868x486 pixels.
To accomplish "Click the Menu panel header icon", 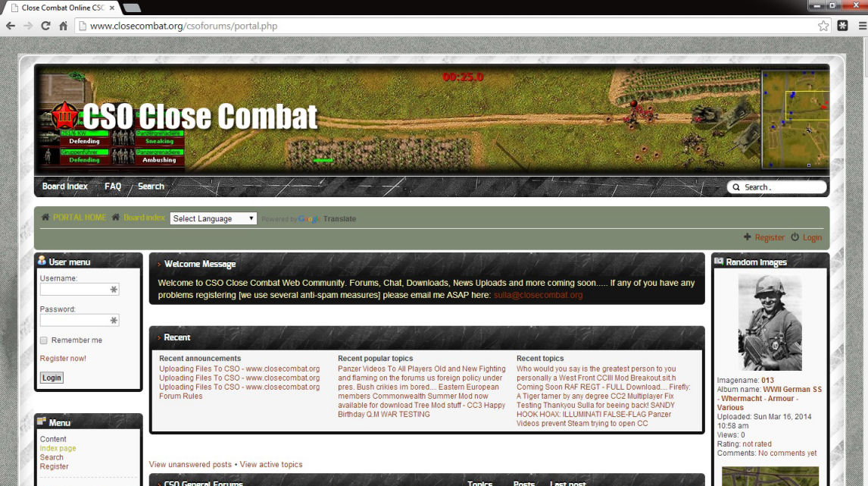I will pyautogui.click(x=42, y=421).
